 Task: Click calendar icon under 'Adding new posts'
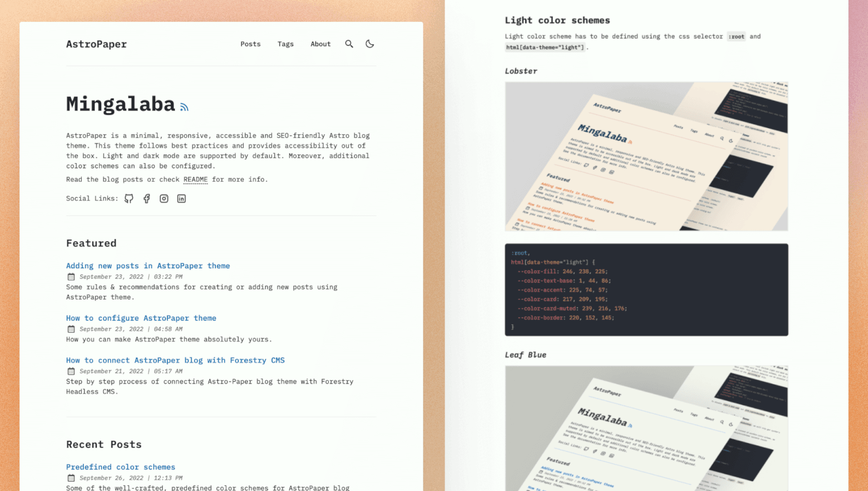pyautogui.click(x=71, y=277)
